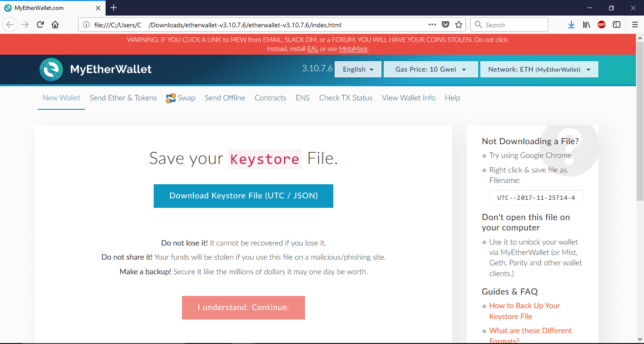
Task: Follow the EAL link in warning banner
Action: (313, 49)
